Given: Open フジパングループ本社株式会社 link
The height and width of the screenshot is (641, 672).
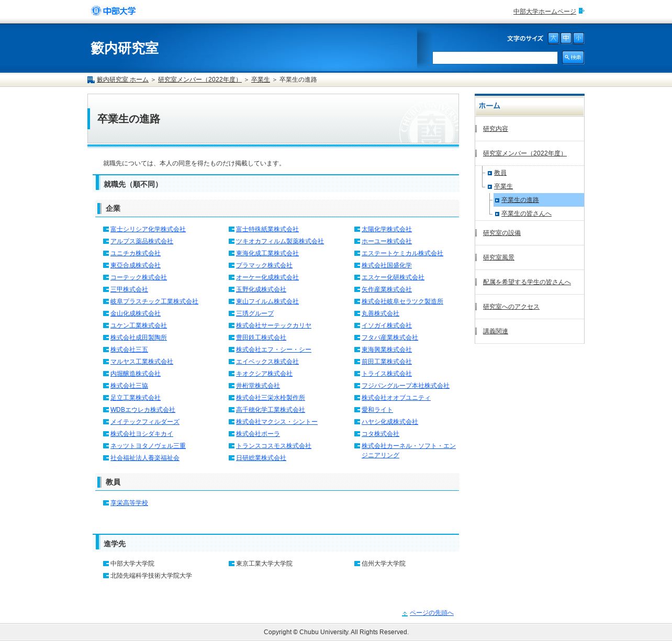Looking at the screenshot, I should [x=406, y=386].
